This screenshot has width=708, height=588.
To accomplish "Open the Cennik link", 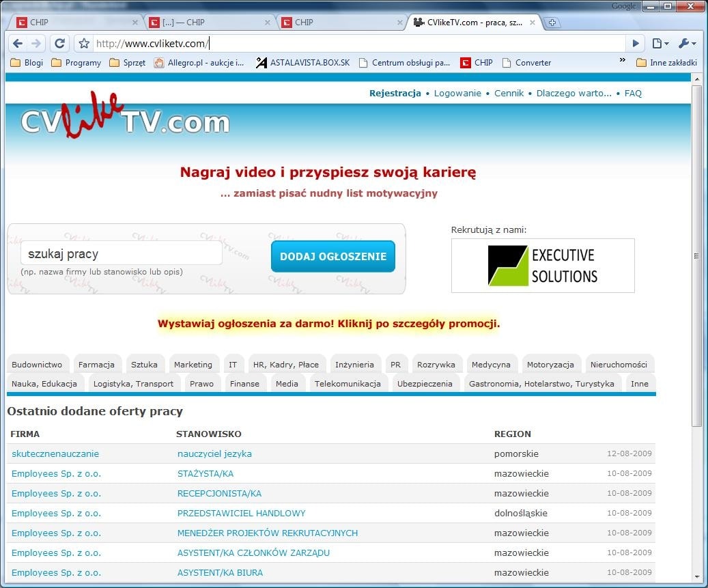I will [x=509, y=93].
